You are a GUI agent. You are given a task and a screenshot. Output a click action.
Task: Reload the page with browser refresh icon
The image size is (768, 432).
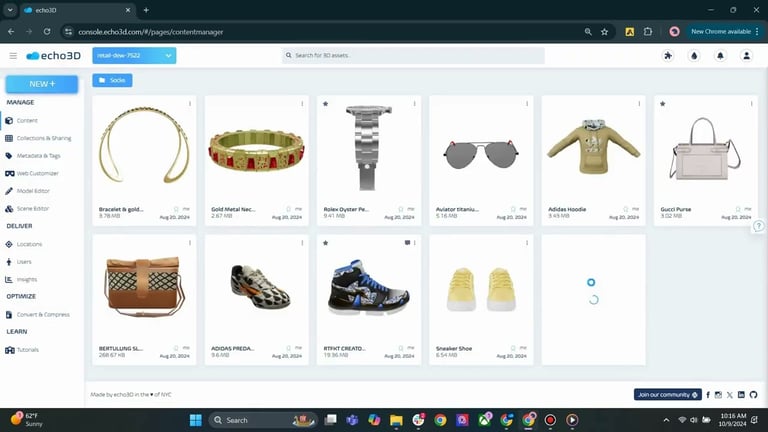tap(47, 31)
